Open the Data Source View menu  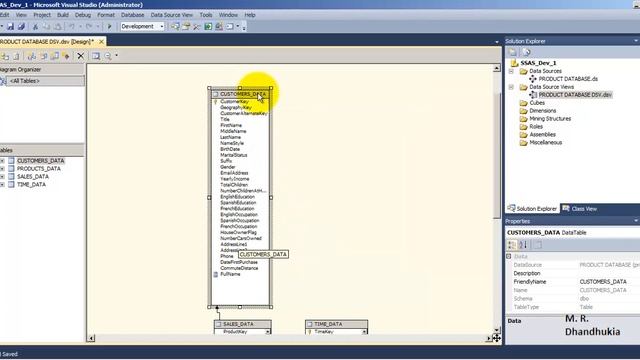[172, 15]
